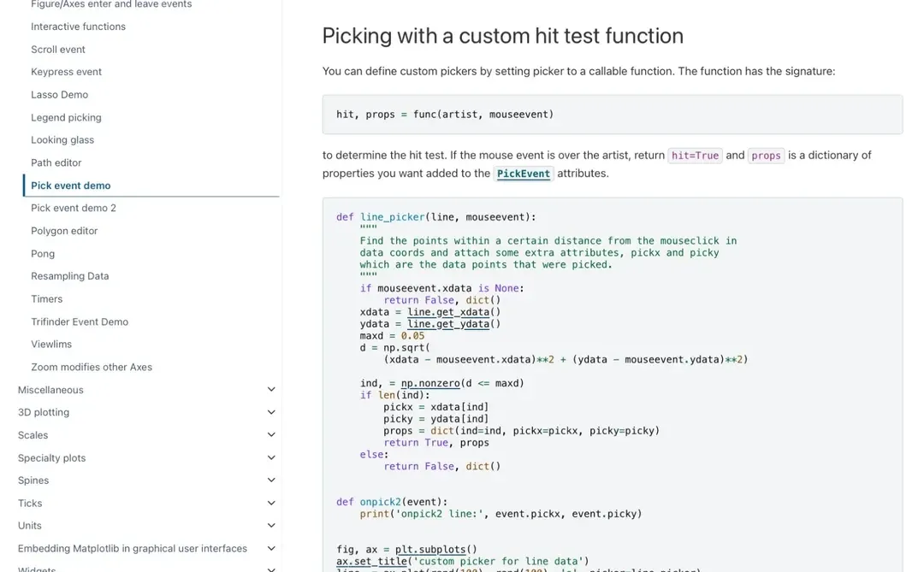Expand Embedding Matplotlib in GUIs chevron
This screenshot has width=924, height=572.
point(271,549)
